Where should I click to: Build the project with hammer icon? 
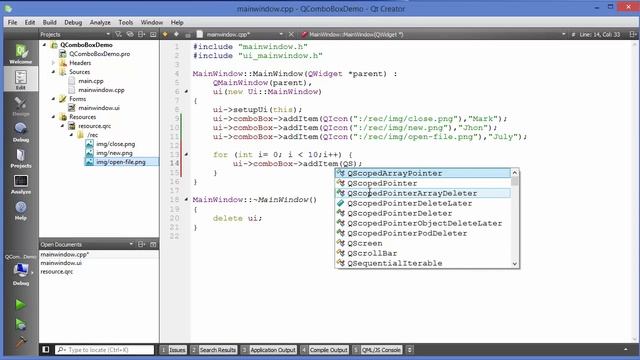pos(20,342)
